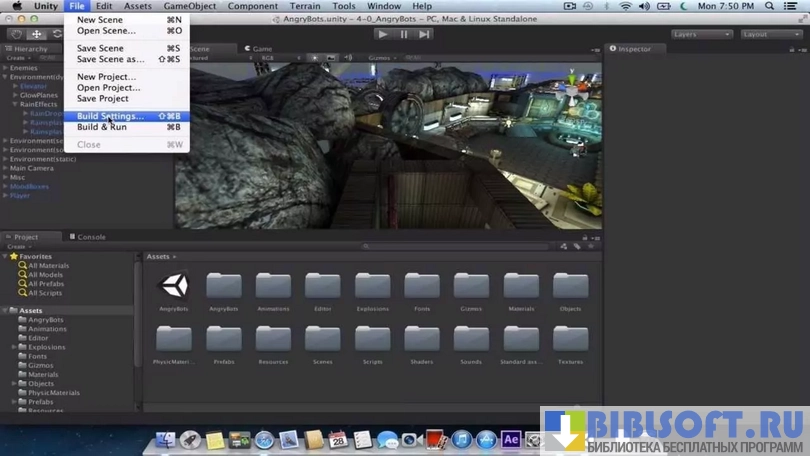Viewport: 810px width, 456px height.
Task: Open the Create button in the Project panel
Action: [x=17, y=246]
